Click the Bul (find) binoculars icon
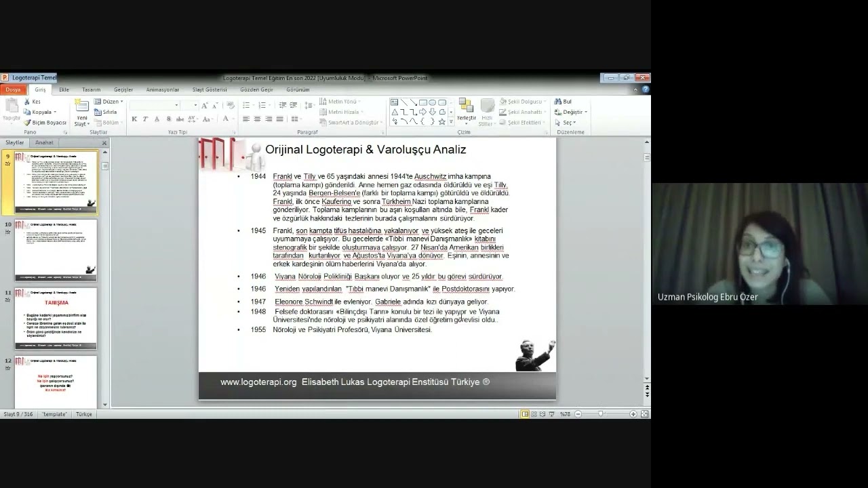The width and height of the screenshot is (868, 488). (559, 102)
